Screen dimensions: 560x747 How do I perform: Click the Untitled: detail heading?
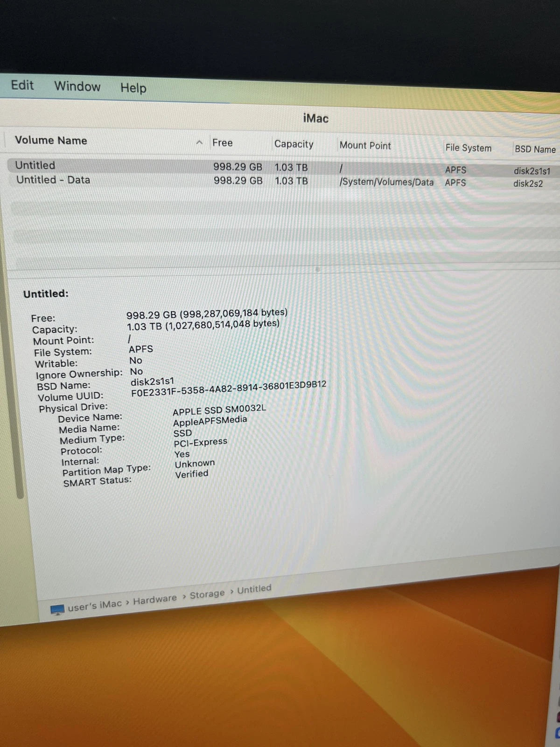coord(46,294)
